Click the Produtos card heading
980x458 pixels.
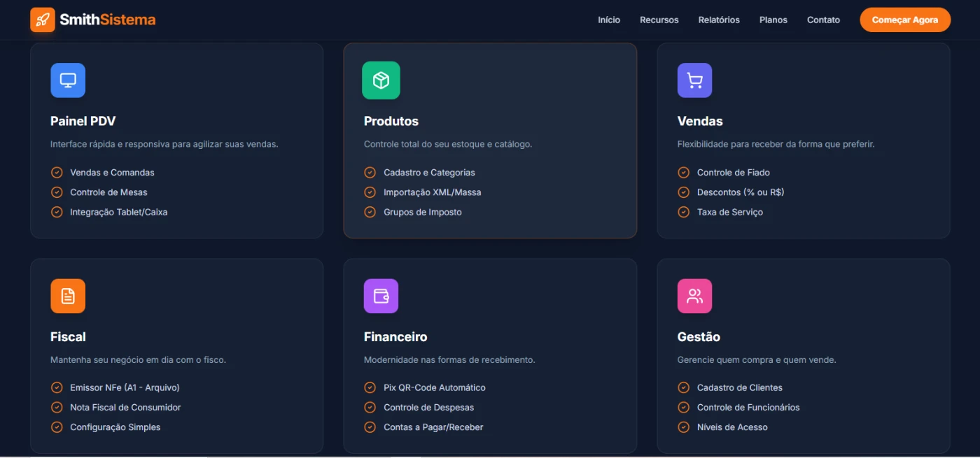(391, 121)
